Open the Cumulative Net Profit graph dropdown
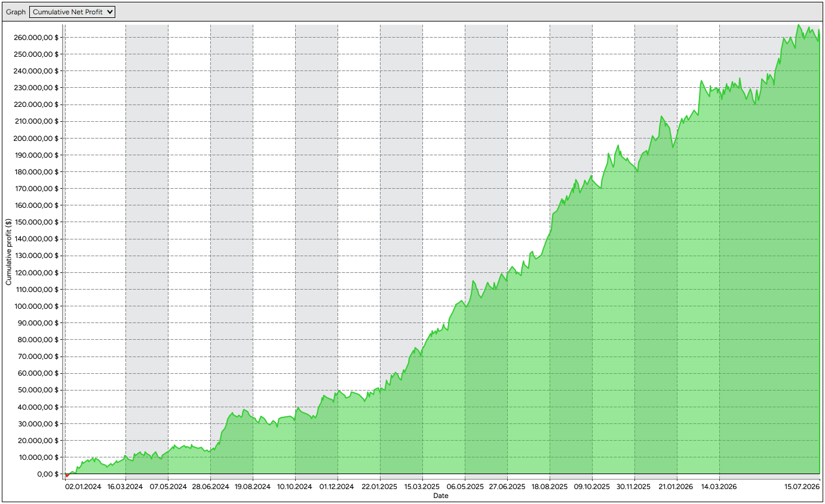825x504 pixels. (72, 12)
